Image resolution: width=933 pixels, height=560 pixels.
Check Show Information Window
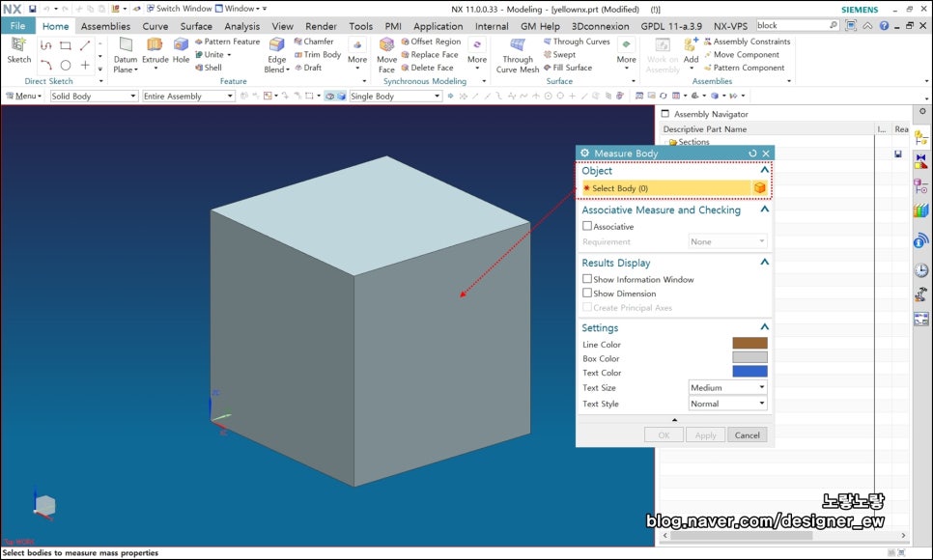587,279
